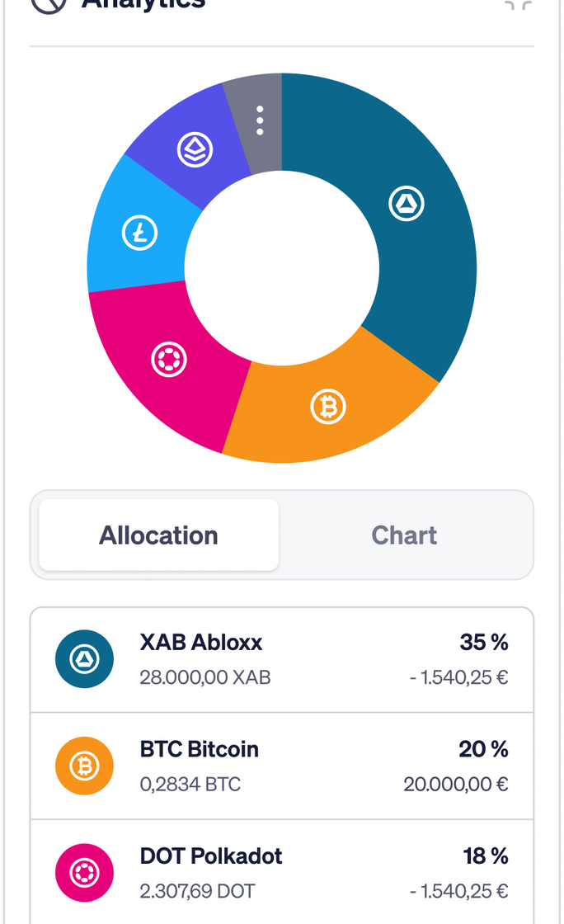
Task: Click the Litecoin icon in the light blue segment
Action: [x=139, y=233]
